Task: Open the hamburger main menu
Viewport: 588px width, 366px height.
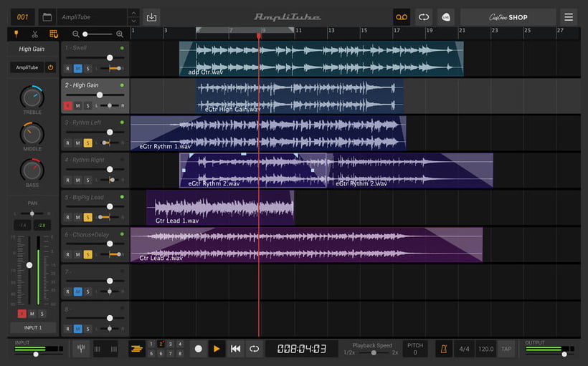Action: point(569,17)
